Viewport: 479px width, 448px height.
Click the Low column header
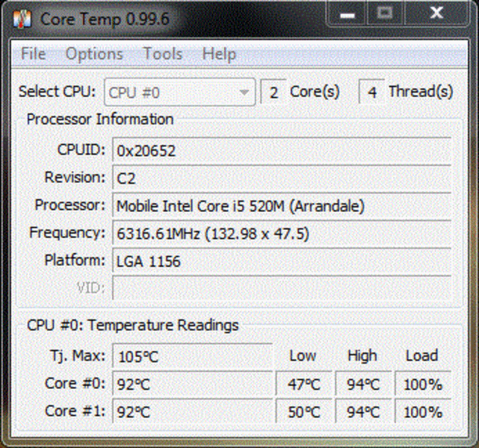click(x=303, y=355)
